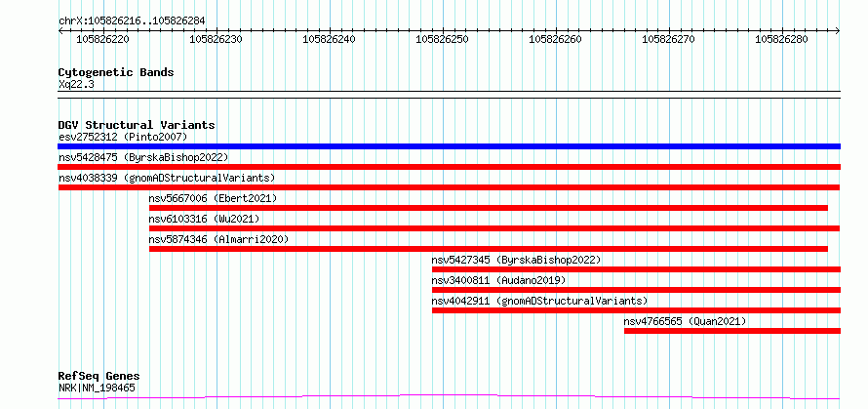Select nsv5667006 (Ebert2021) variant label
The height and width of the screenshot is (409, 868).
[214, 198]
